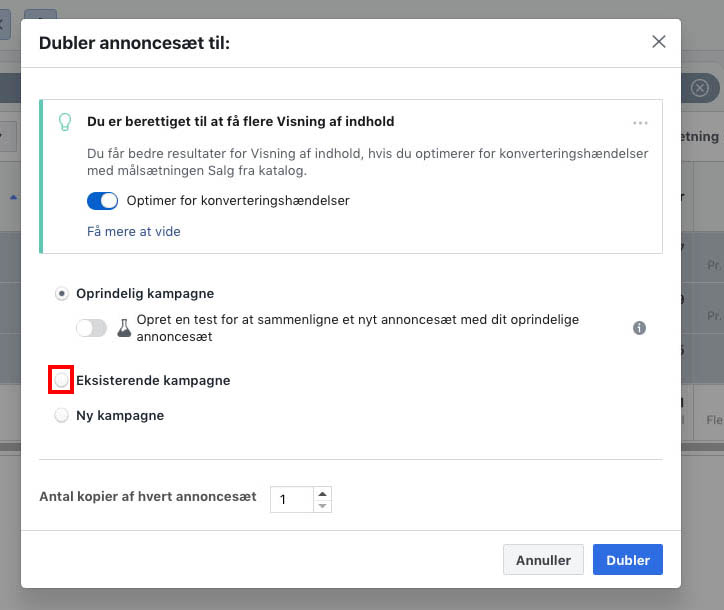Disable Optimer for konverteringshændelser switch
Image resolution: width=724 pixels, height=610 pixels.
(x=103, y=201)
